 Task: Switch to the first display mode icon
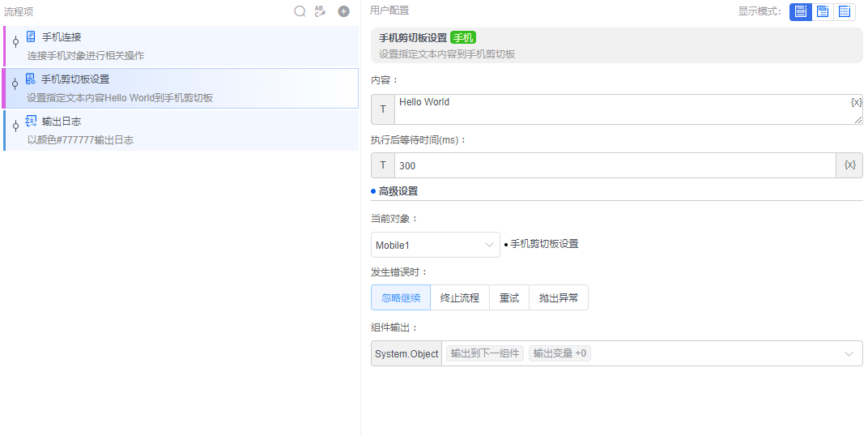[x=801, y=11]
